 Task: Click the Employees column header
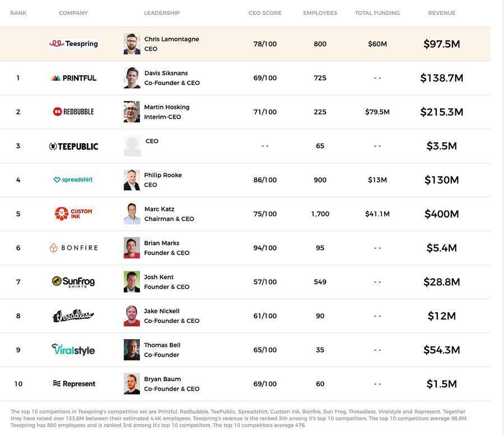click(320, 13)
